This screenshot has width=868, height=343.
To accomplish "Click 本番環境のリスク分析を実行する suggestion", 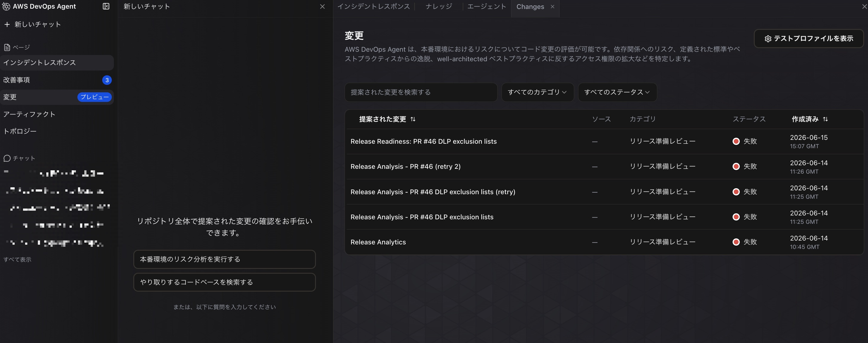I will (224, 259).
